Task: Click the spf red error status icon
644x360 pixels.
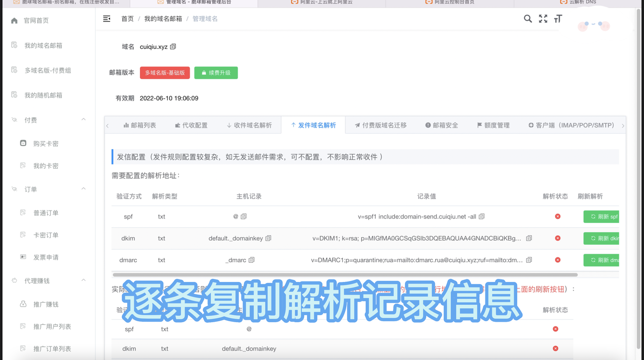Action: pyautogui.click(x=557, y=217)
